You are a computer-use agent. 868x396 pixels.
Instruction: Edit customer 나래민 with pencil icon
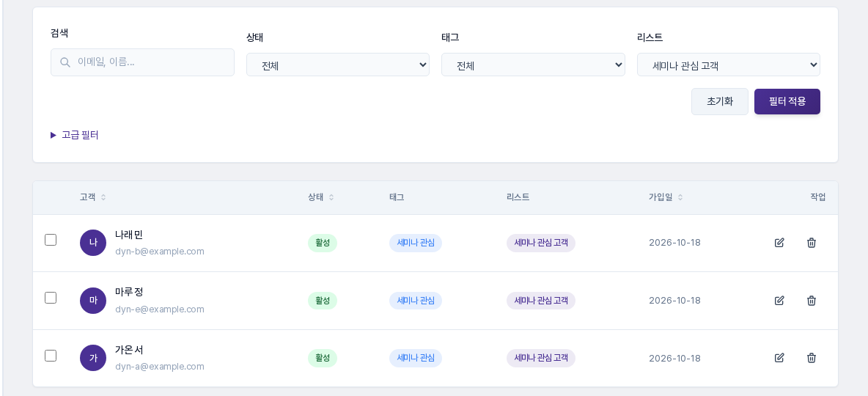click(x=779, y=243)
